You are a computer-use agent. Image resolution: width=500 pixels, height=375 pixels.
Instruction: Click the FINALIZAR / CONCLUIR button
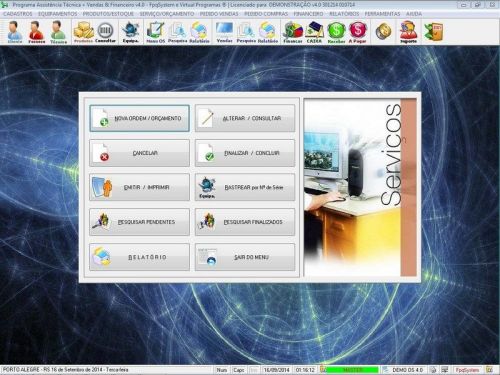point(245,153)
